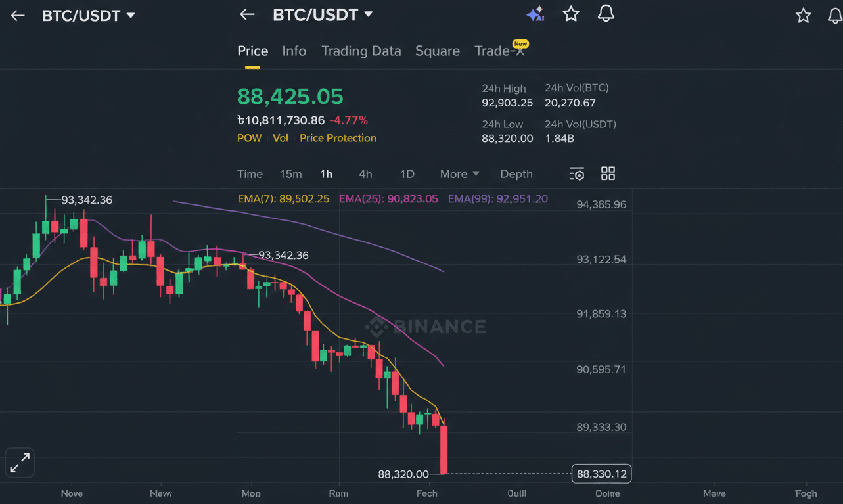The image size is (843, 504).
Task: Go back using arrow beside center BTC/USDT
Action: click(247, 14)
